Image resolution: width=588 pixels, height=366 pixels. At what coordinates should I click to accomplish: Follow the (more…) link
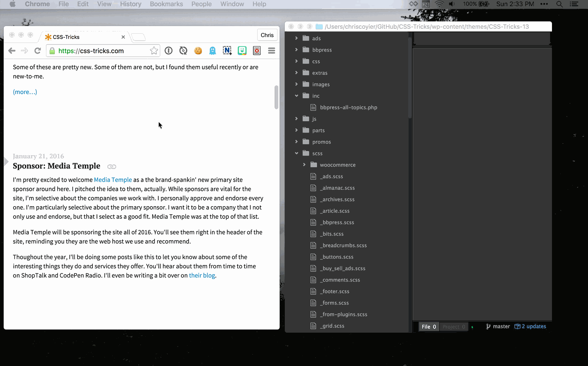coord(25,92)
